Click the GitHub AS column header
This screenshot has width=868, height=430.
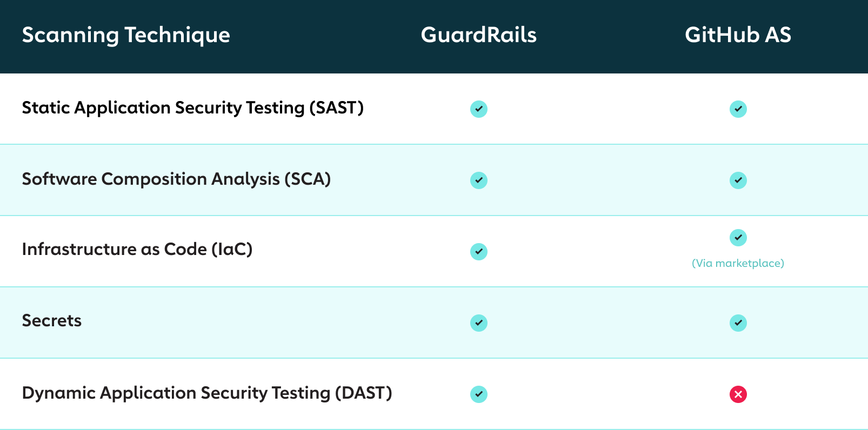[738, 35]
